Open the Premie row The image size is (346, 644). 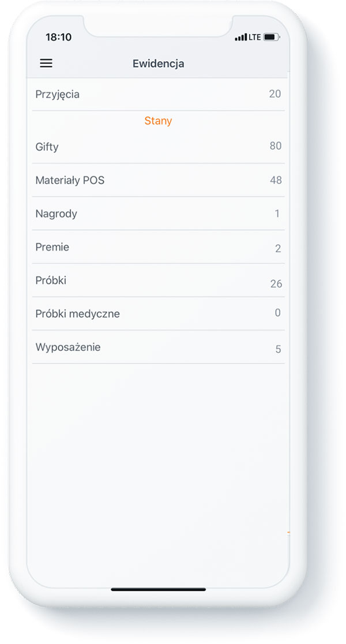pos(158,247)
